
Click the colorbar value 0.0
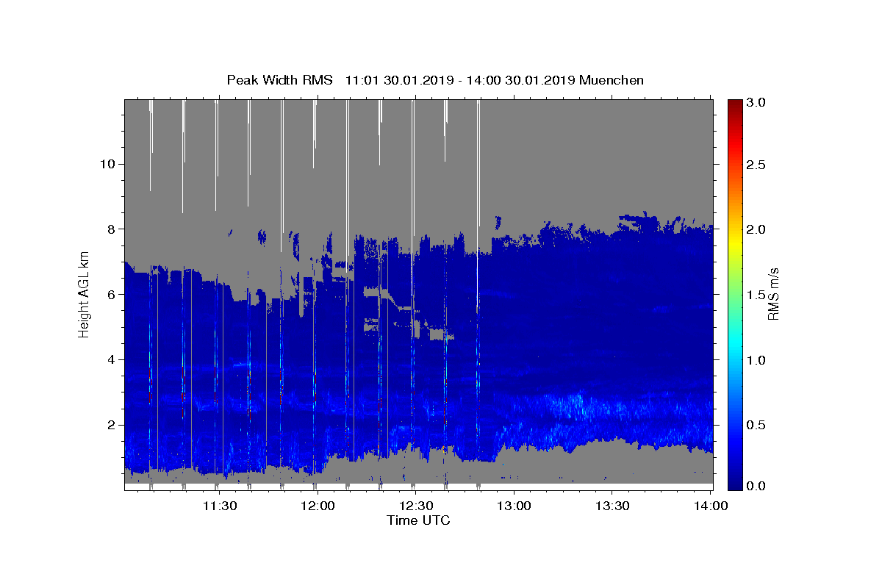(x=757, y=486)
